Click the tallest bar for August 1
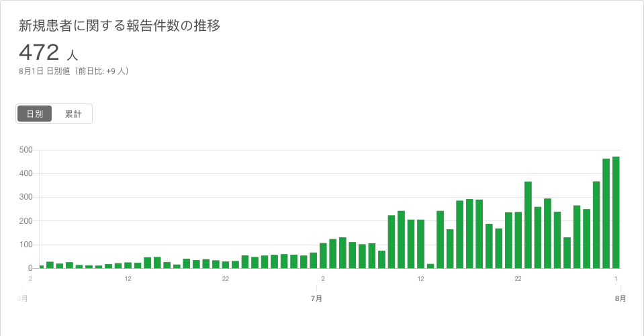 tap(616, 212)
